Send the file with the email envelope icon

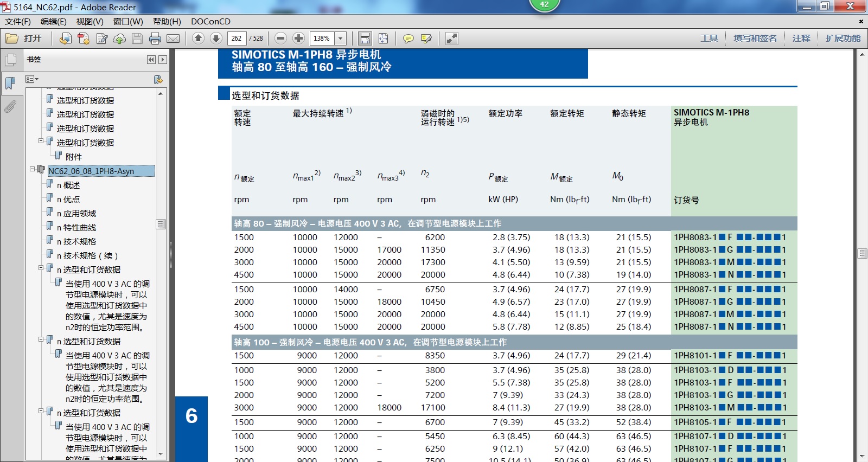coord(173,39)
